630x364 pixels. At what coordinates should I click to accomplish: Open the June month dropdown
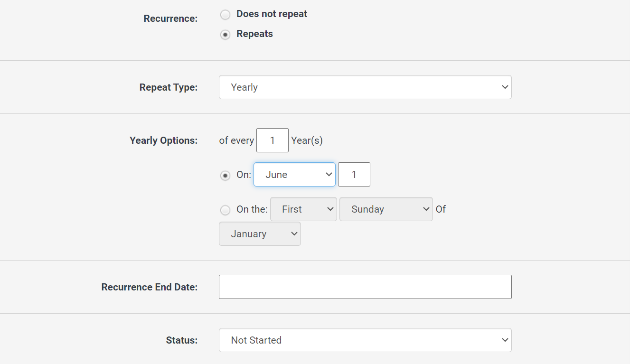click(x=294, y=175)
